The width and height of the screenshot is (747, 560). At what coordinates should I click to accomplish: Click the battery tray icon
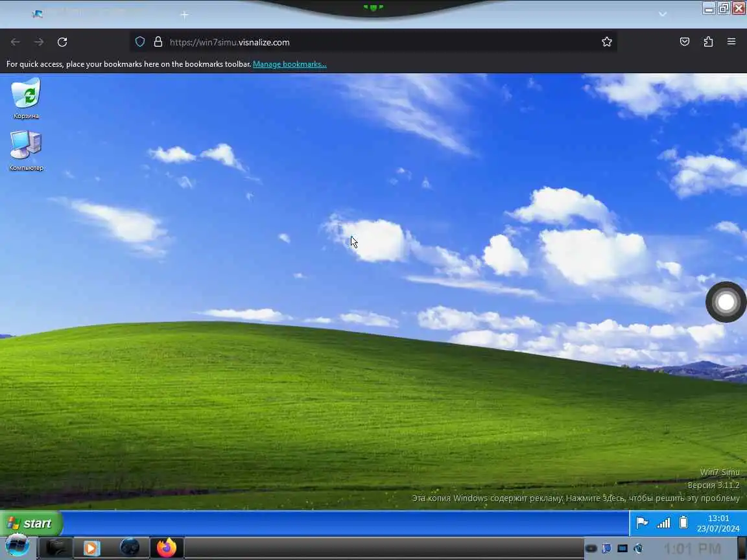coord(683,522)
